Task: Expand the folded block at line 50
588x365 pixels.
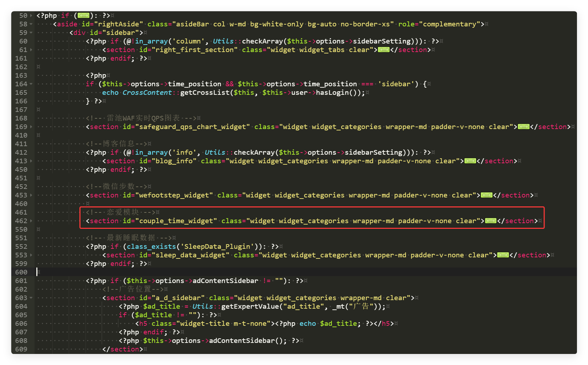Action: click(x=31, y=16)
